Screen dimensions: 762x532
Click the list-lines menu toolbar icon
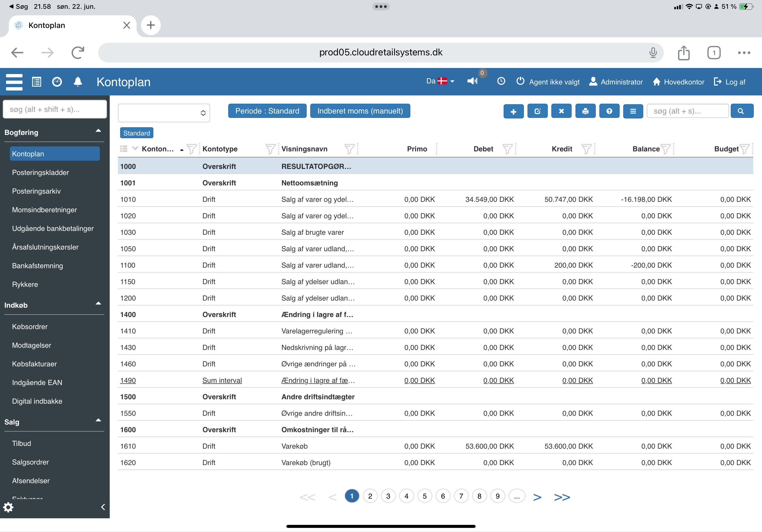coord(633,111)
